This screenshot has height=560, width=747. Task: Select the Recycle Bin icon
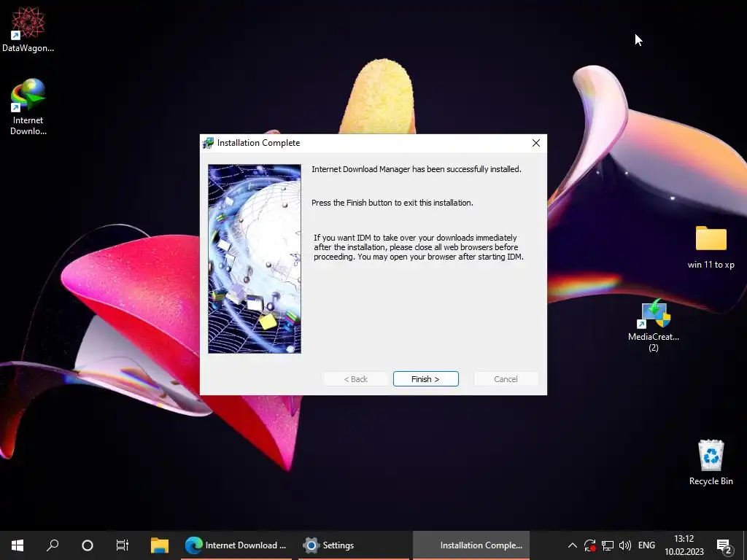pos(711,462)
